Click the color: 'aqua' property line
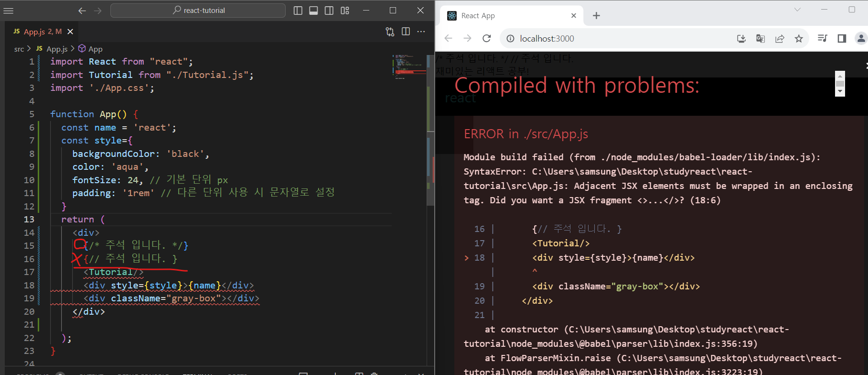868x375 pixels. point(110,167)
